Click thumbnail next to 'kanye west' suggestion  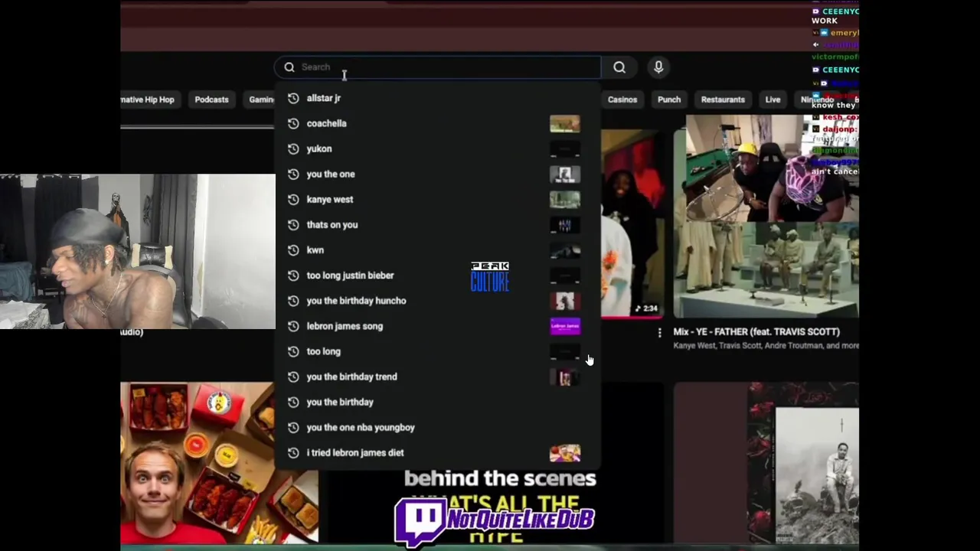click(x=565, y=199)
